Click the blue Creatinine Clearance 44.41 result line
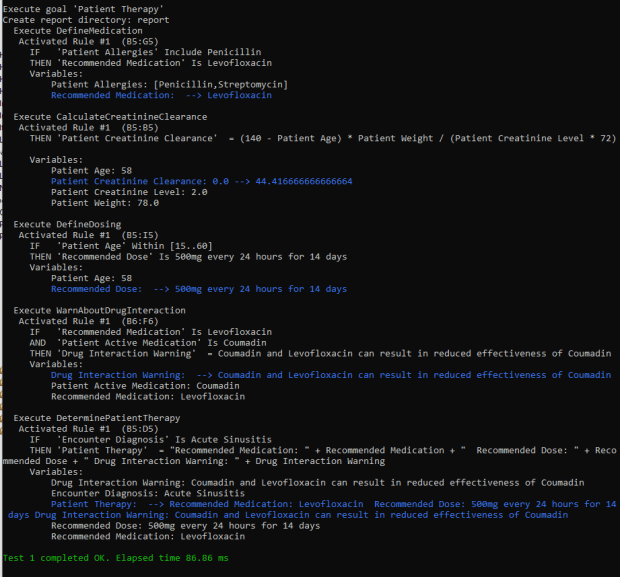Screen dimensions: 620x577 201,181
